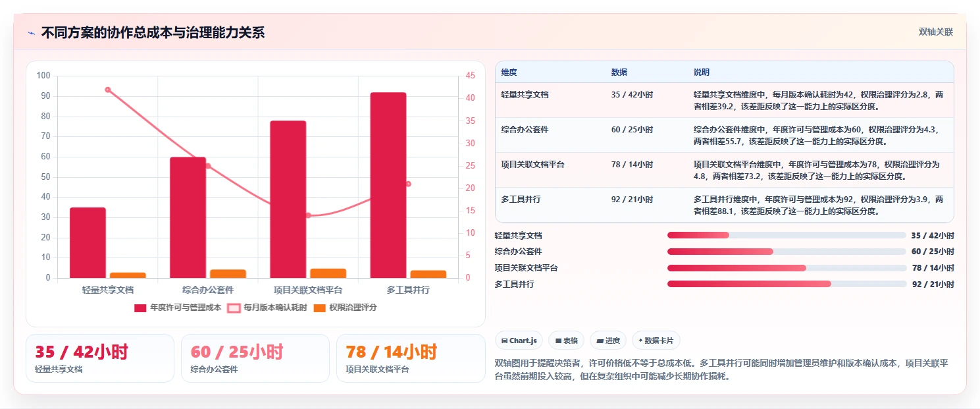Click the lightning icon before the title
The image size is (980, 409).
point(32,33)
